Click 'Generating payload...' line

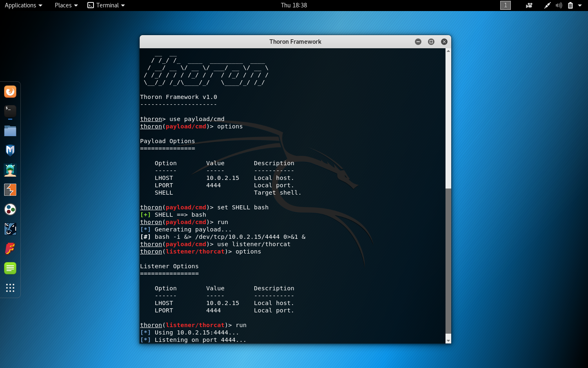(186, 229)
